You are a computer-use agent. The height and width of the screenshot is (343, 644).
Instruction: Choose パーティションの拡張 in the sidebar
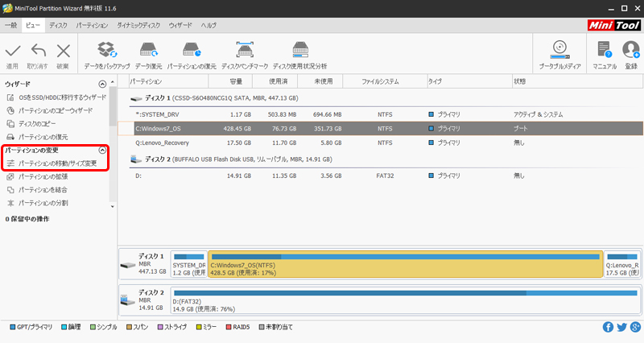coord(37,176)
